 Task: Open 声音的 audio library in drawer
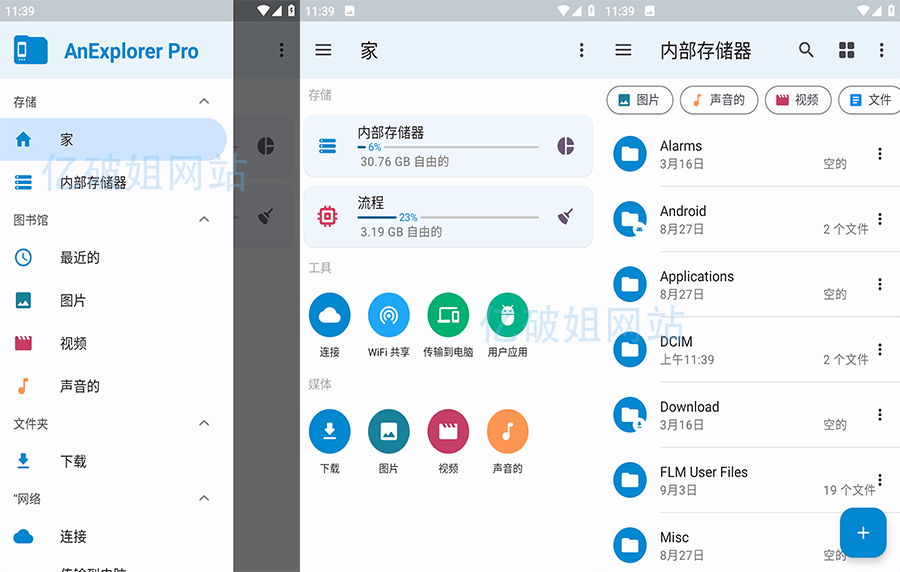[x=113, y=386]
